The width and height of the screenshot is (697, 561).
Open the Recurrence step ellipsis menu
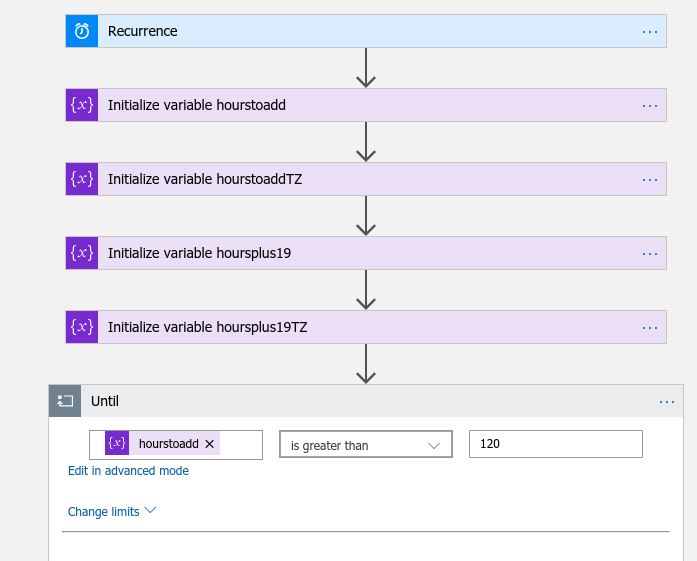click(650, 31)
